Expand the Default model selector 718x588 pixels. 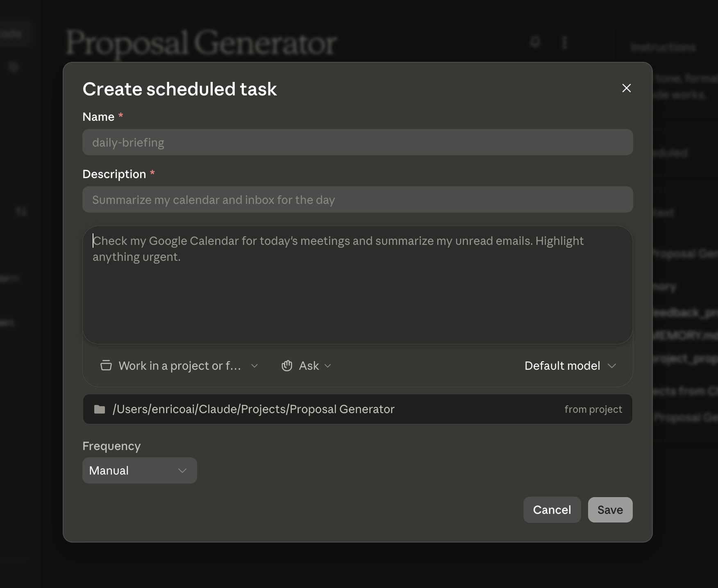570,366
